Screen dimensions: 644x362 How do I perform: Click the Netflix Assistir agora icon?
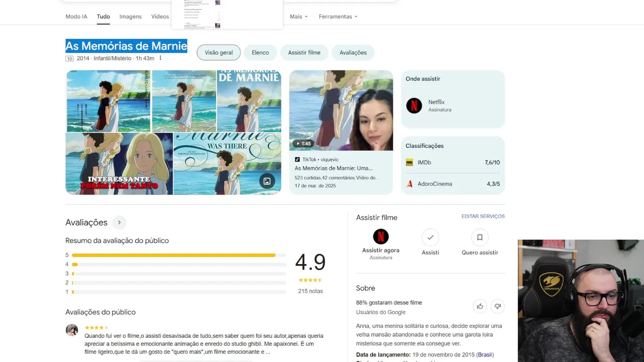pos(381,236)
